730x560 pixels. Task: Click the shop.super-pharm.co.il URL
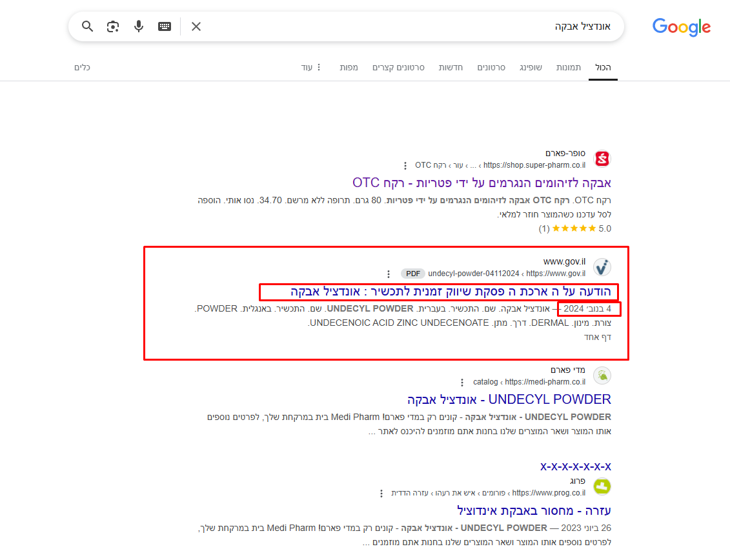click(x=534, y=165)
